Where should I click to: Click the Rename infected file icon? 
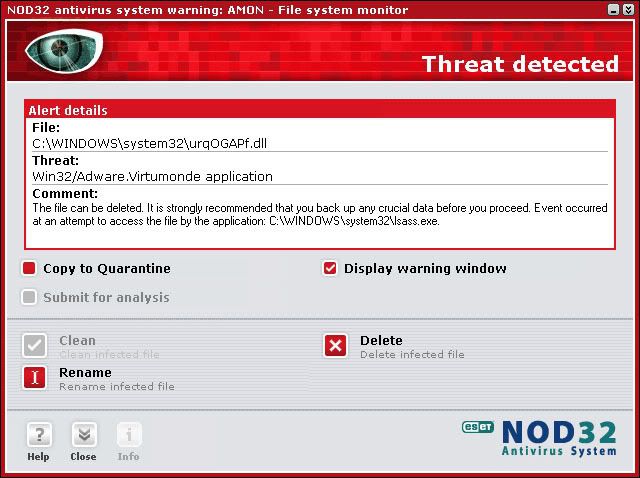pos(35,378)
